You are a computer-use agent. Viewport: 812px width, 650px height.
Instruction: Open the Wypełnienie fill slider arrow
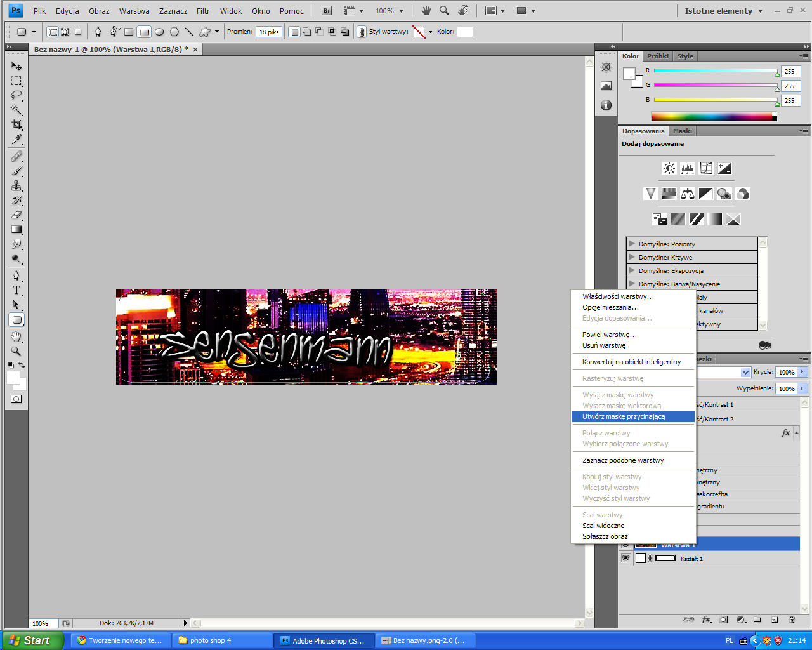(x=802, y=388)
